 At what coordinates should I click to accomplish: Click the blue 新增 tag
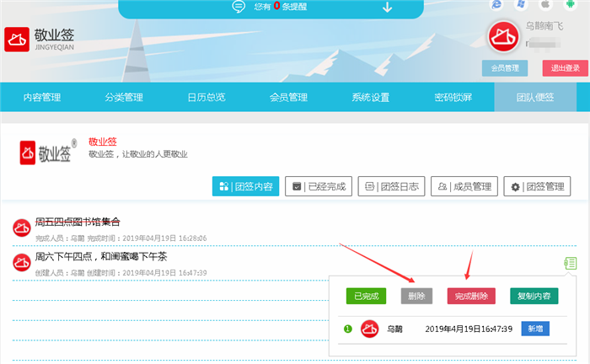[x=535, y=329]
